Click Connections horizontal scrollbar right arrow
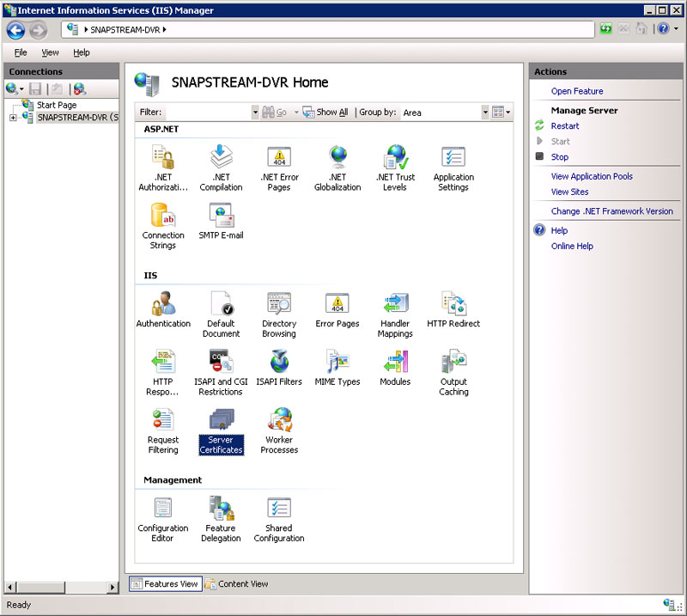 (112, 587)
